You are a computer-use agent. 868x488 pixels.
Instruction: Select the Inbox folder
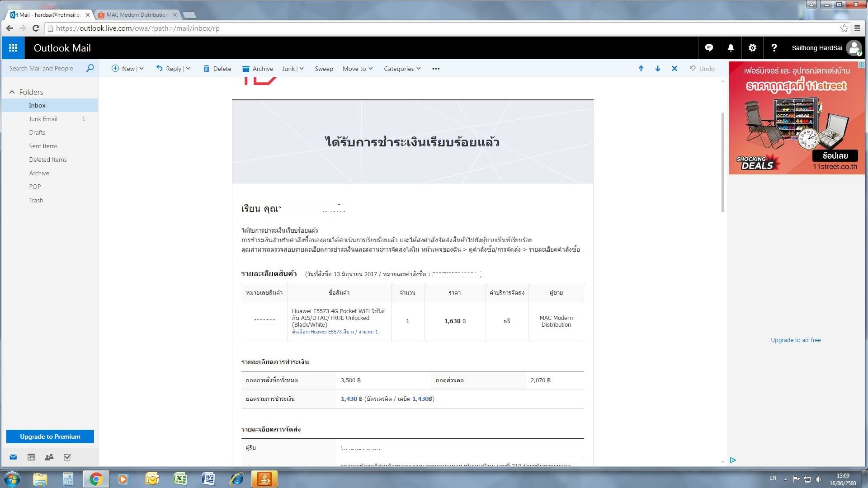[x=50, y=105]
